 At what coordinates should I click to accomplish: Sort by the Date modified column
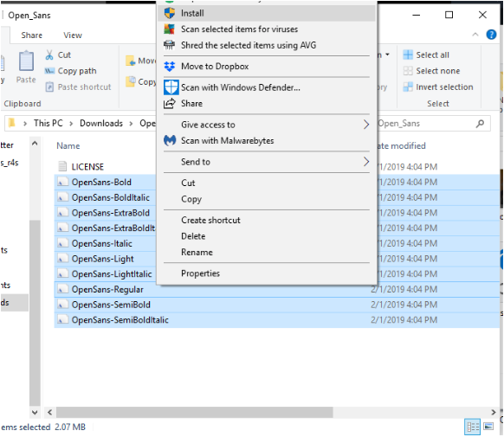(401, 146)
